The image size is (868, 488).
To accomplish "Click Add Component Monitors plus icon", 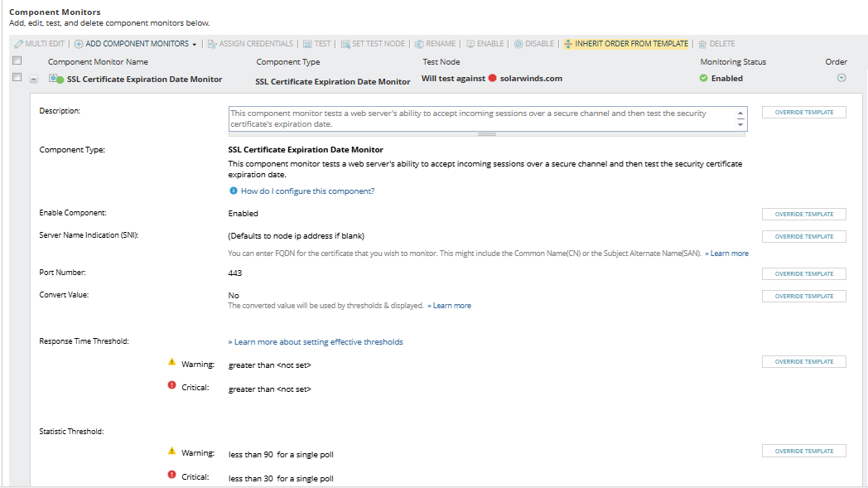I will click(79, 44).
